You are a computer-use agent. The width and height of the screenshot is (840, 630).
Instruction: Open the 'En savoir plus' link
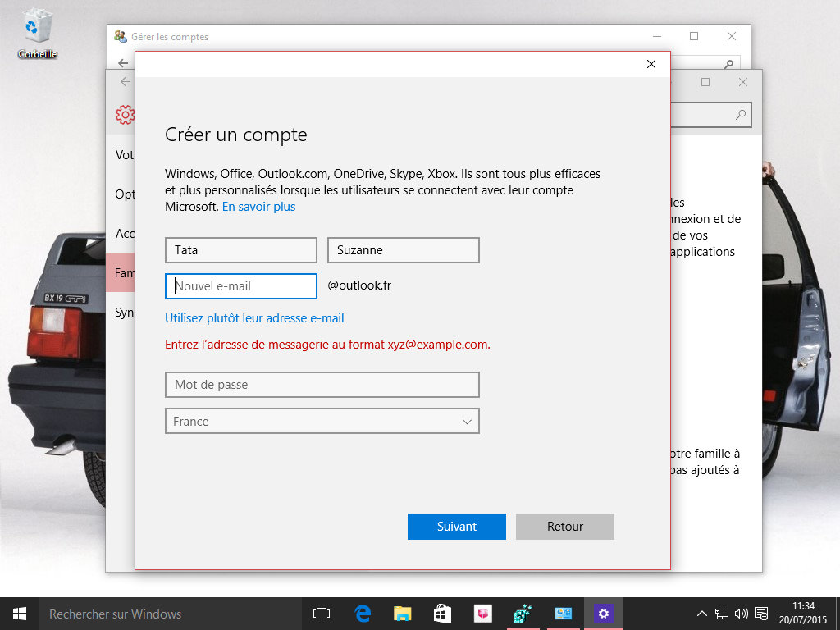coord(258,207)
